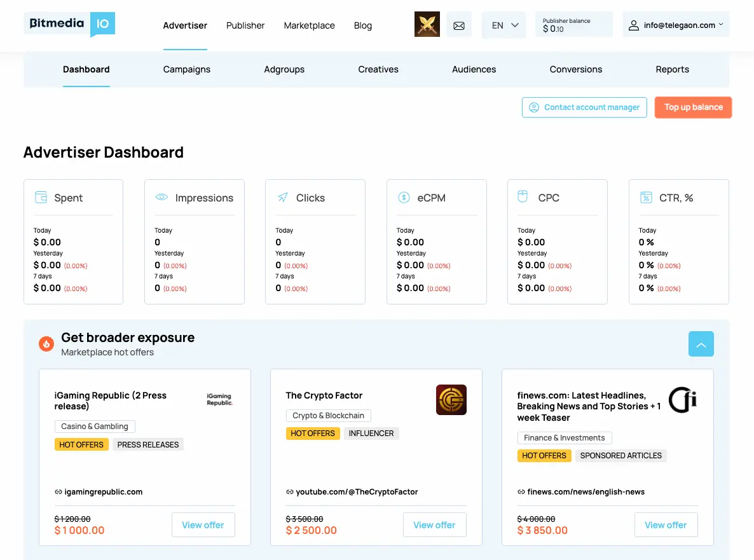This screenshot has width=754, height=560.
Task: Go to the Audiences tab
Action: coord(474,69)
